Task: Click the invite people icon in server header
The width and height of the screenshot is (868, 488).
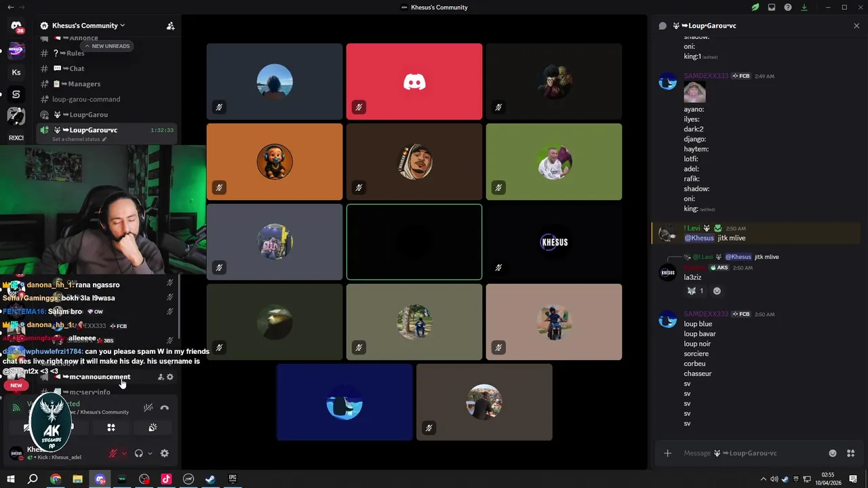Action: pos(170,26)
